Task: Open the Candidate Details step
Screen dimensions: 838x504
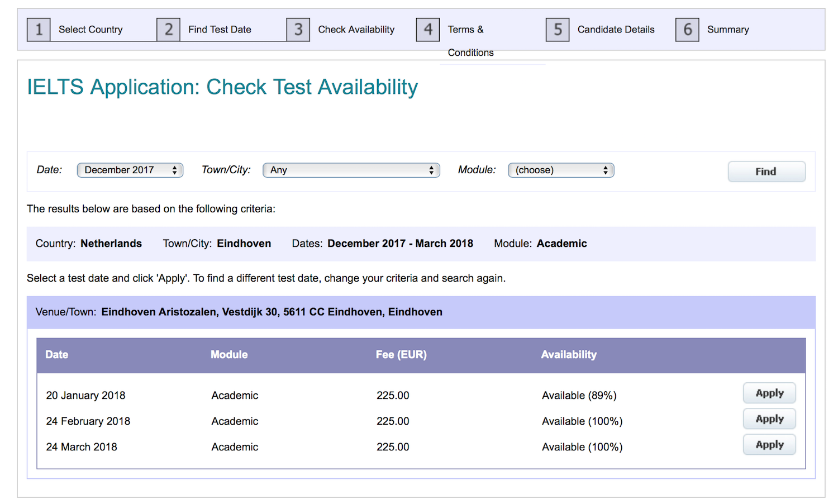Action: pos(616,30)
